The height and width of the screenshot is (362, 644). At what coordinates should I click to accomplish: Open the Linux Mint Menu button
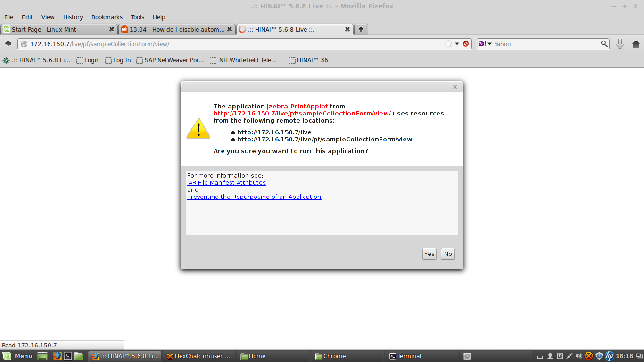click(17, 356)
